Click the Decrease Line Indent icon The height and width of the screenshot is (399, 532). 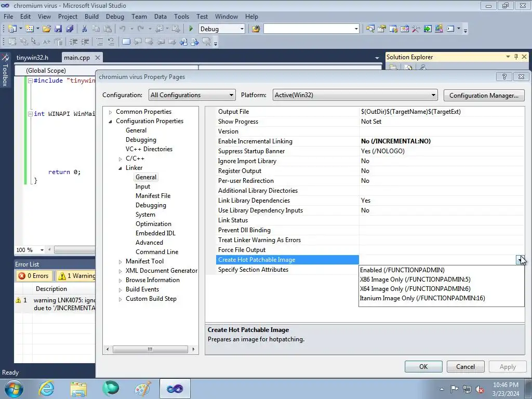pos(73,42)
